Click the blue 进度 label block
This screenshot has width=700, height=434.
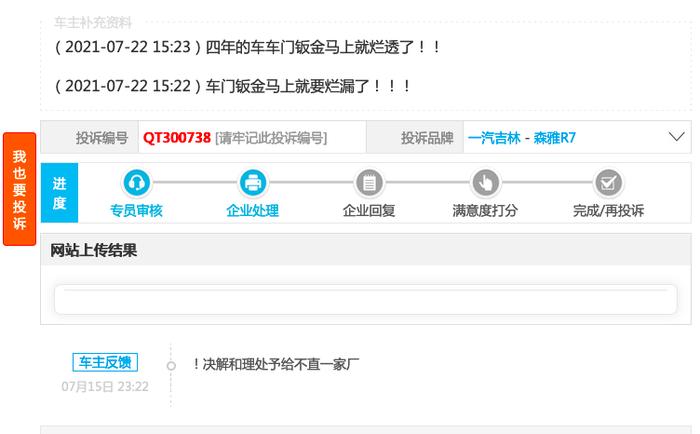click(59, 193)
